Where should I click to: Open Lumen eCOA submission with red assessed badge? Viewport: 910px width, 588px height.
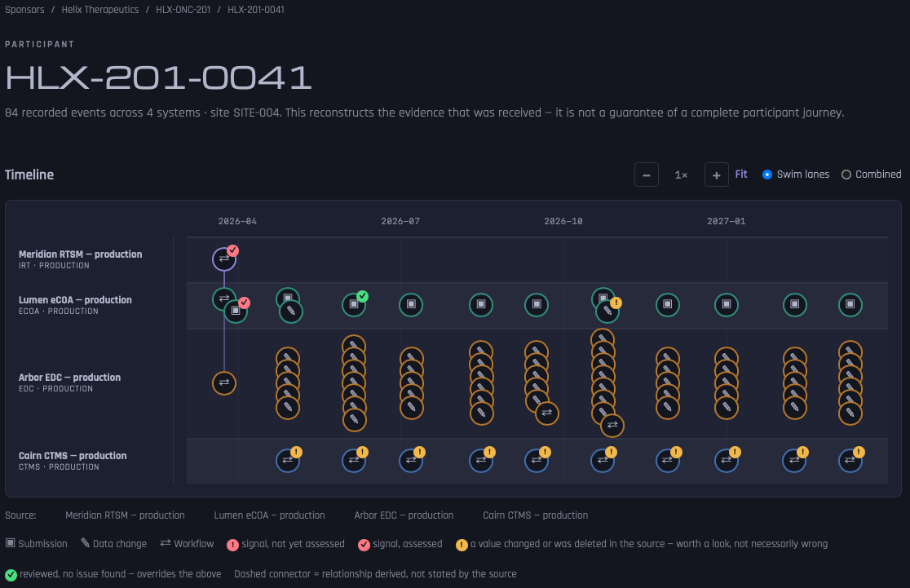click(236, 311)
